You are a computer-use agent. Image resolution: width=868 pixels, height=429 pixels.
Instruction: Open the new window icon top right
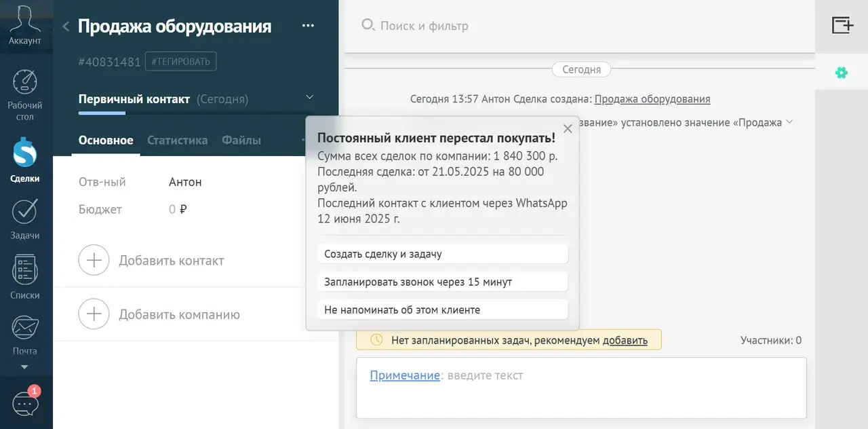pos(842,25)
